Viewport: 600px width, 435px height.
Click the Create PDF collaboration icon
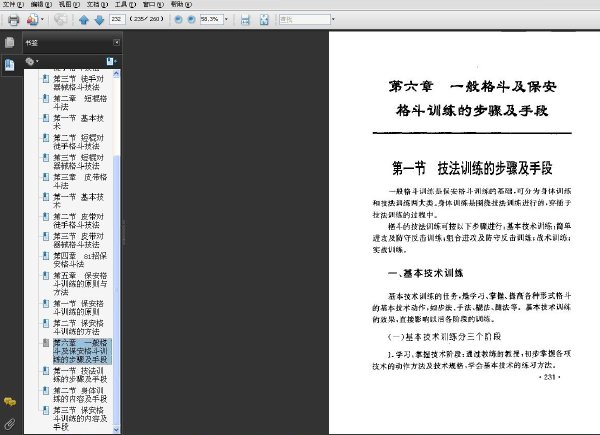(x=32, y=19)
